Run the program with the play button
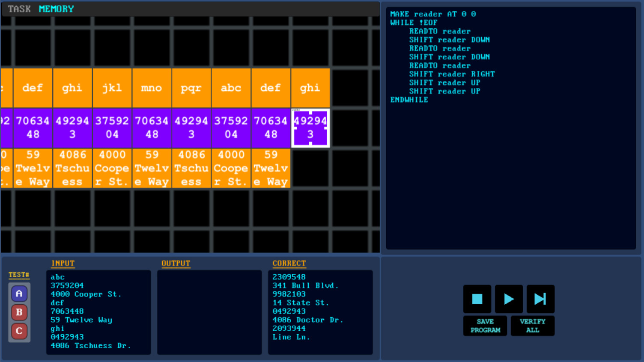 [x=509, y=299]
